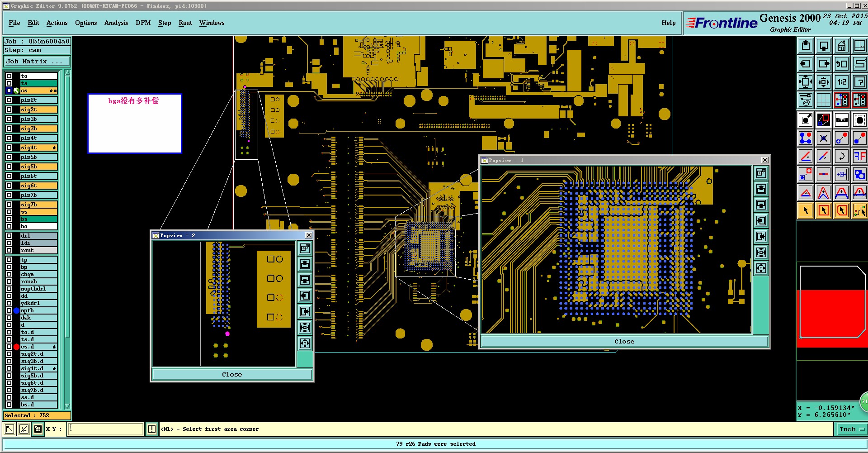Click the zoom in icon in Popview 1
This screenshot has width=868, height=453.
[761, 252]
